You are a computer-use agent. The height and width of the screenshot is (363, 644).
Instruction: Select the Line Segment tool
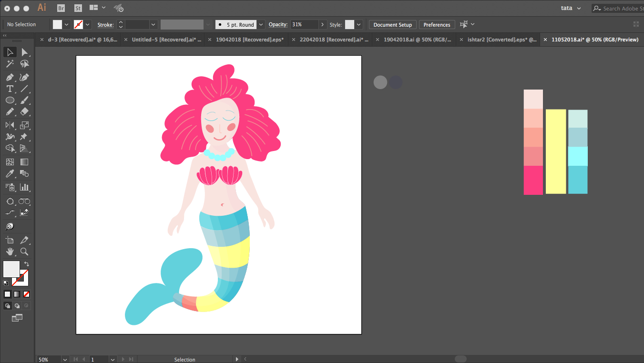(x=25, y=89)
